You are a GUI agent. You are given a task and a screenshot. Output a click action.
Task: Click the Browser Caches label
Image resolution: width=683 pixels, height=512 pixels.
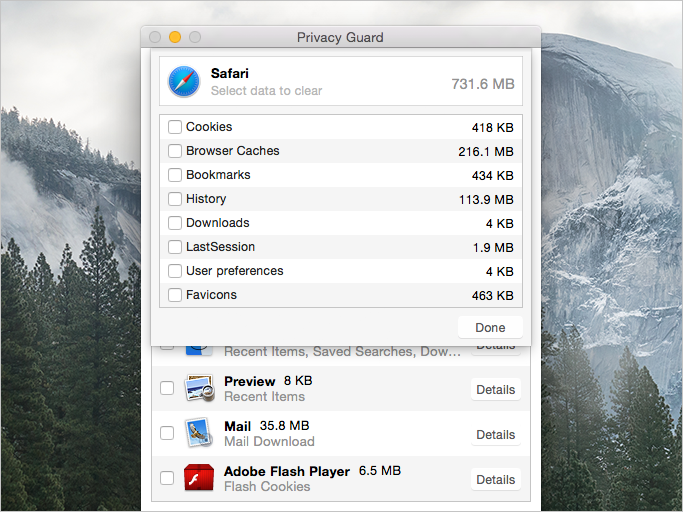click(233, 151)
